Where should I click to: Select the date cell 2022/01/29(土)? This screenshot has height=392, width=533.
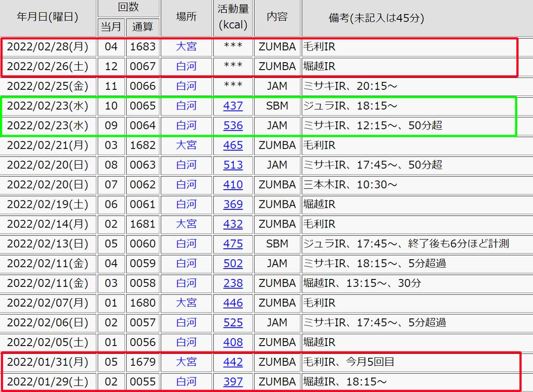click(47, 382)
